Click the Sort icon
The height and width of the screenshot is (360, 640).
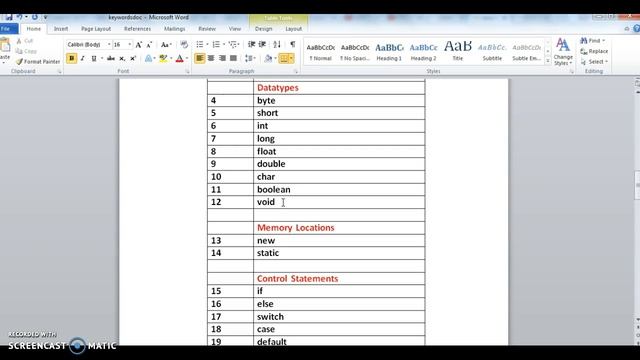(277, 44)
